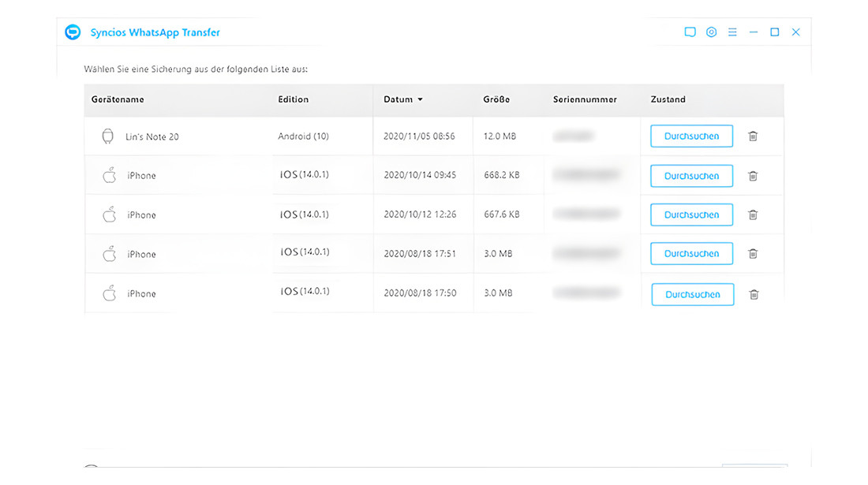This screenshot has width=868, height=485.
Task: Click Durchsuchen for the 2020/10/14 09:45 backup
Action: [x=691, y=176]
